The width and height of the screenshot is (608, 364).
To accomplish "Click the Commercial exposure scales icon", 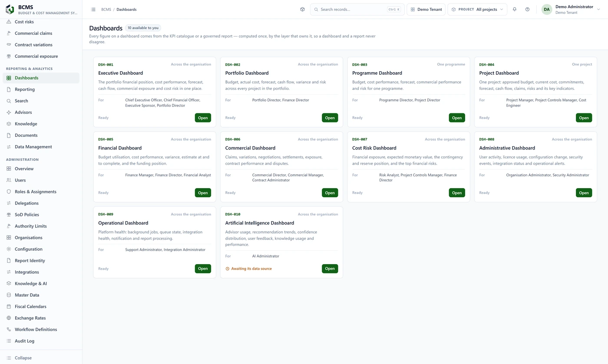I will pyautogui.click(x=9, y=56).
